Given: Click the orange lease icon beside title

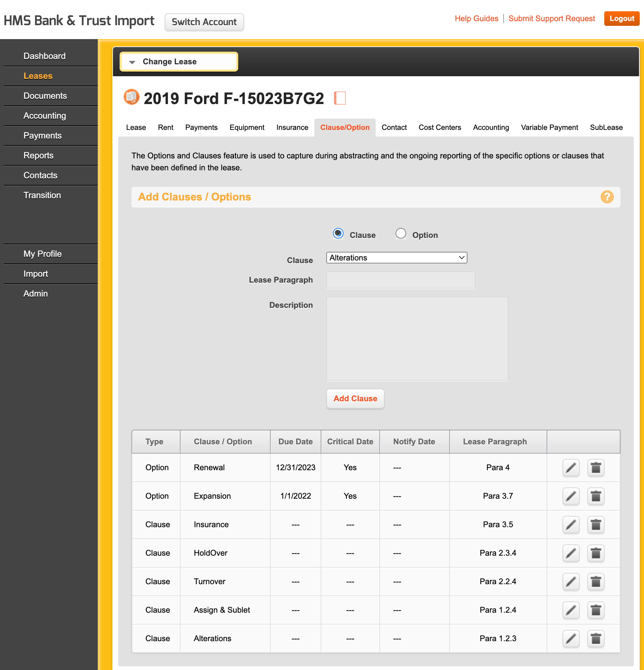Looking at the screenshot, I should 131,97.
